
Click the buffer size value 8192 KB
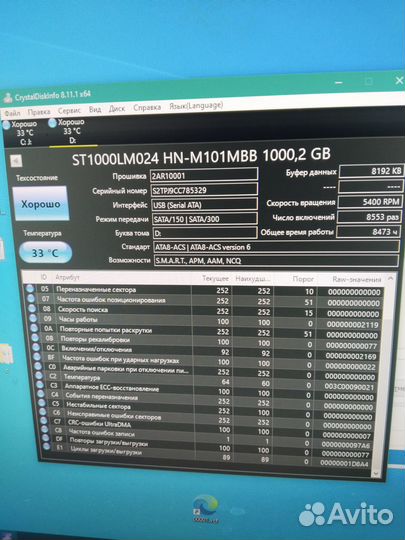point(371,171)
